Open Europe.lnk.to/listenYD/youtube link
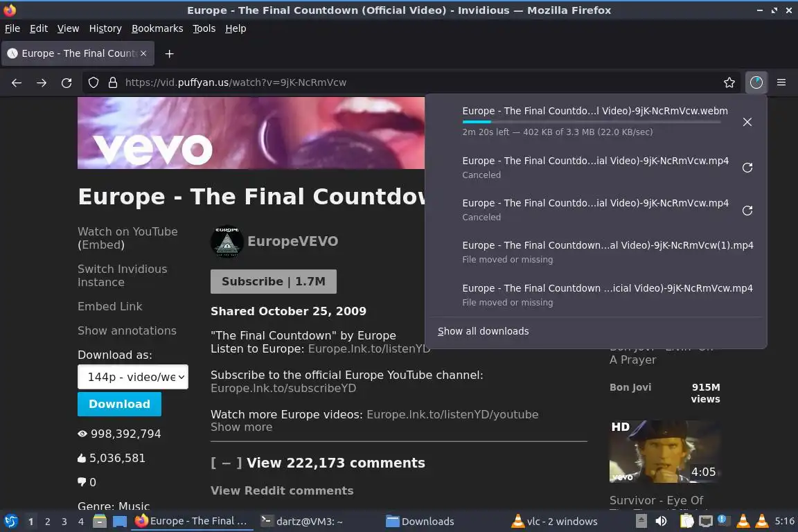The width and height of the screenshot is (798, 532). coord(452,414)
